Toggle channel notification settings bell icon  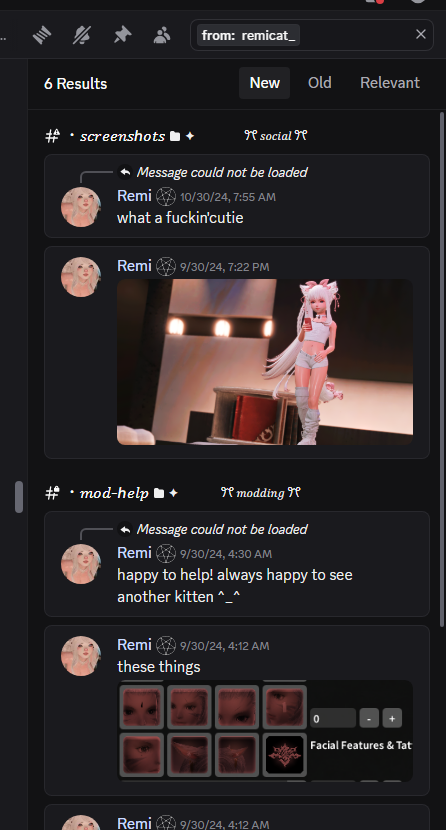click(82, 35)
